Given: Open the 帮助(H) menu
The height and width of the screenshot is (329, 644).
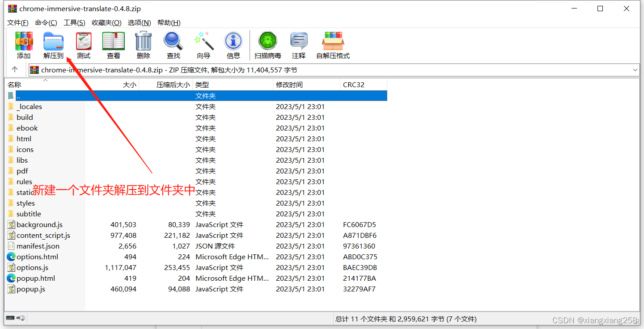Looking at the screenshot, I should coord(169,23).
